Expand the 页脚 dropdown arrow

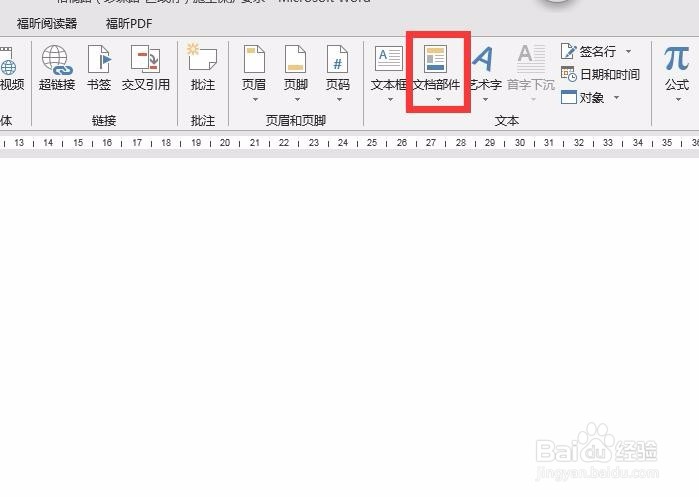point(297,99)
